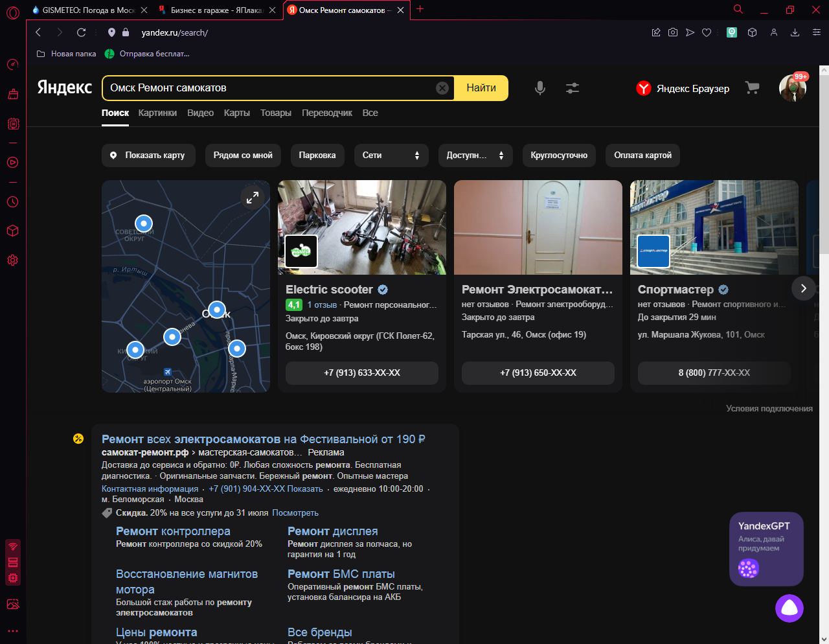Screen dimensions: 829x644
Task: Toggle the 'Оплата картой' filter chip
Action: pos(643,155)
